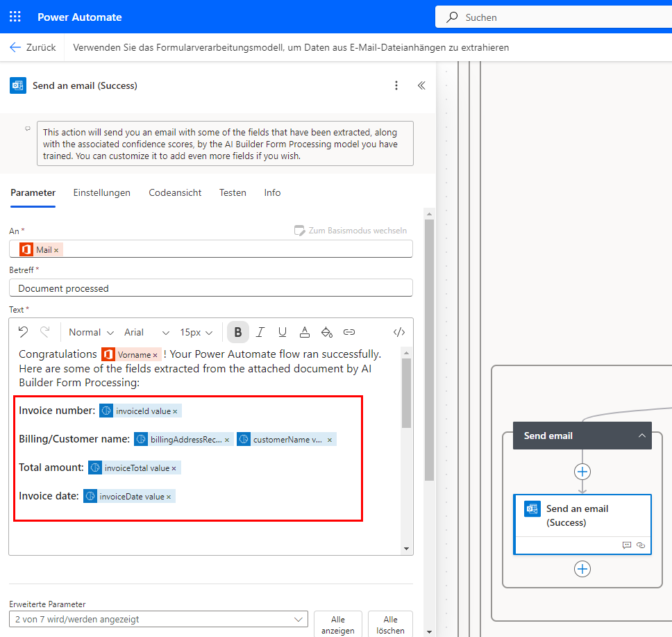Open the Normal paragraph style dropdown

(x=85, y=332)
